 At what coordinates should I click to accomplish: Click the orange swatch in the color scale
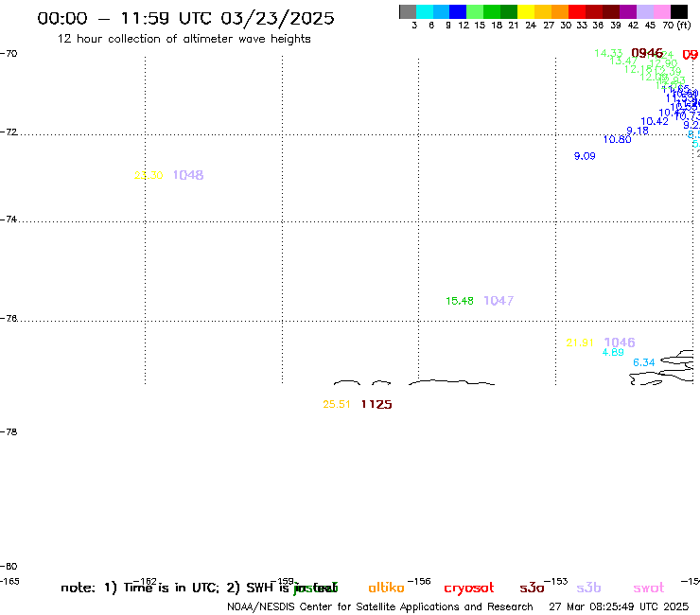click(560, 12)
